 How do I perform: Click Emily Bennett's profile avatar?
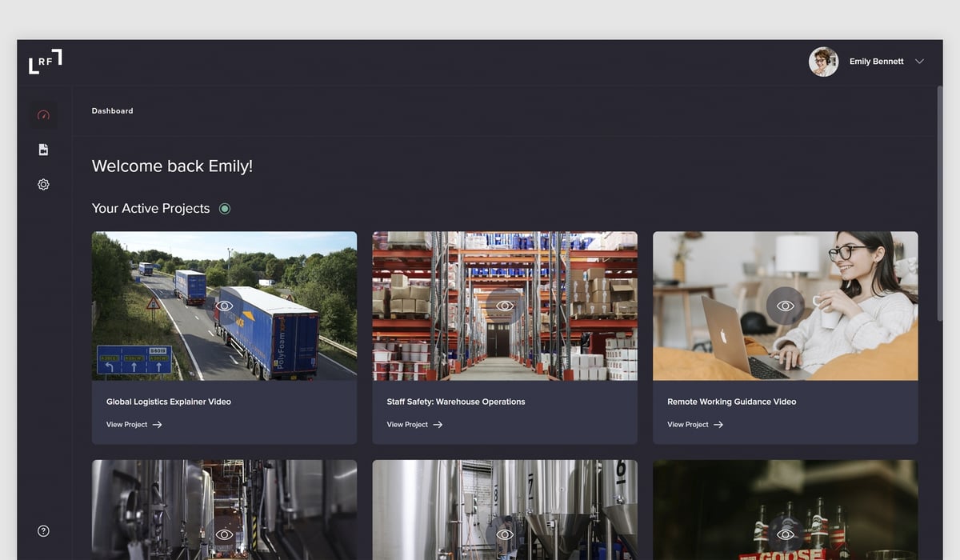(x=823, y=62)
